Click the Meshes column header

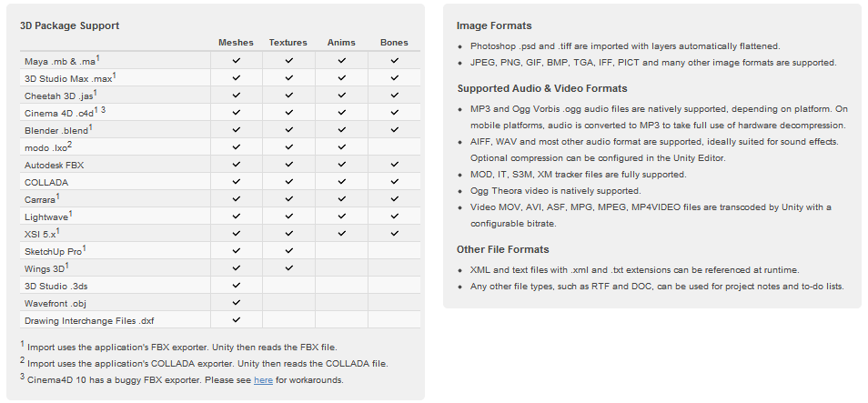tap(236, 43)
